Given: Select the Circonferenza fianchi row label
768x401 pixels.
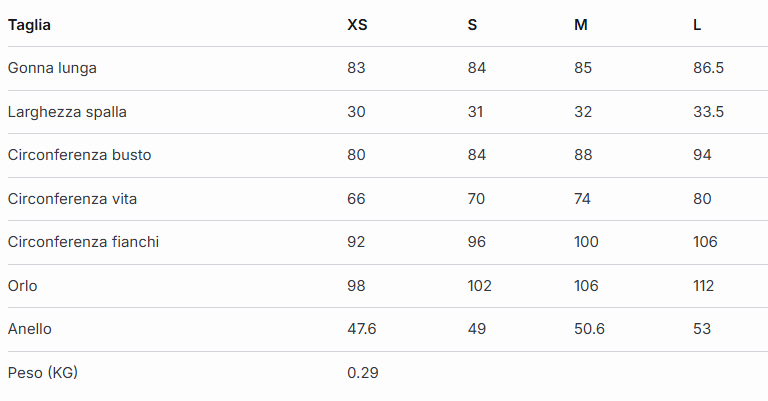Looking at the screenshot, I should (83, 242).
